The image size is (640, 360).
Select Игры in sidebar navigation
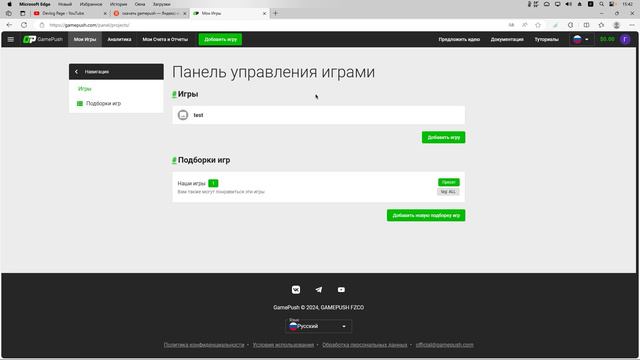coord(85,89)
